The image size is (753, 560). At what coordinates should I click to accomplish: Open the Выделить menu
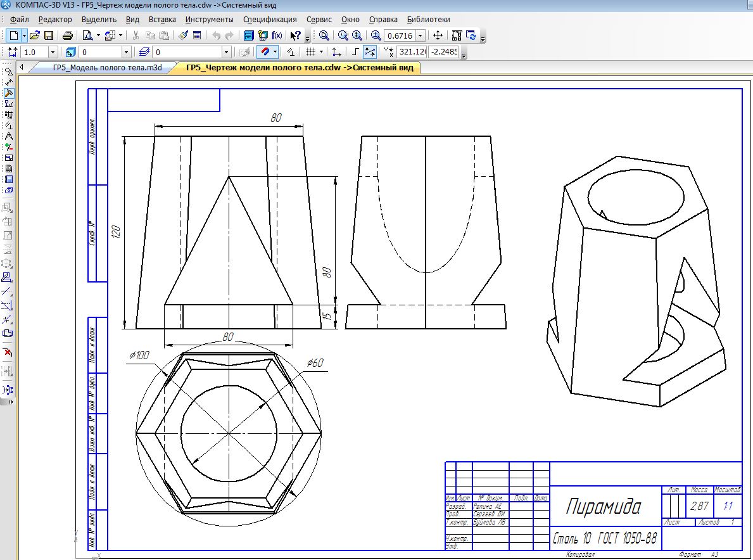[x=99, y=20]
